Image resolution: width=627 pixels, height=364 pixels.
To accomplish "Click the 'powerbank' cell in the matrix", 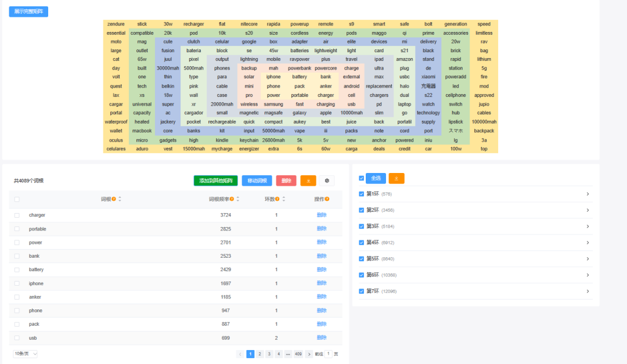I will pyautogui.click(x=300, y=68).
